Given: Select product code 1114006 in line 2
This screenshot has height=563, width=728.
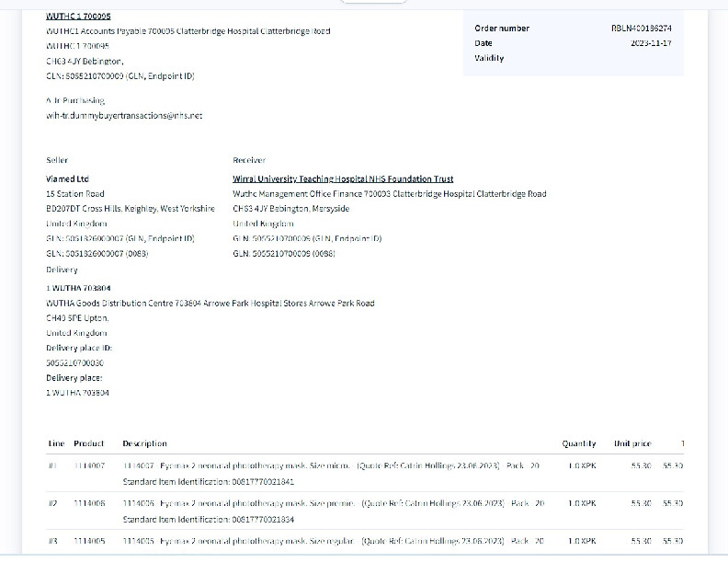Looking at the screenshot, I should coord(89,504).
